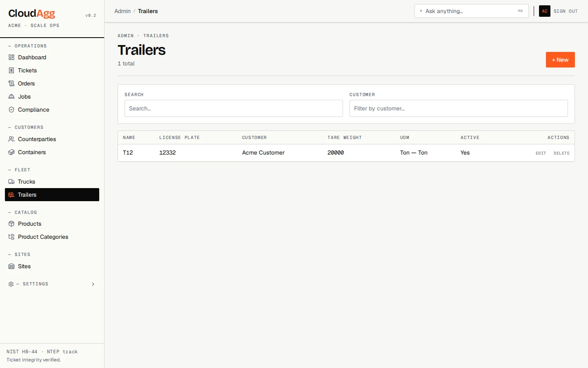Viewport: 588px width, 368px height.
Task: Open the Orders page
Action: (52, 83)
